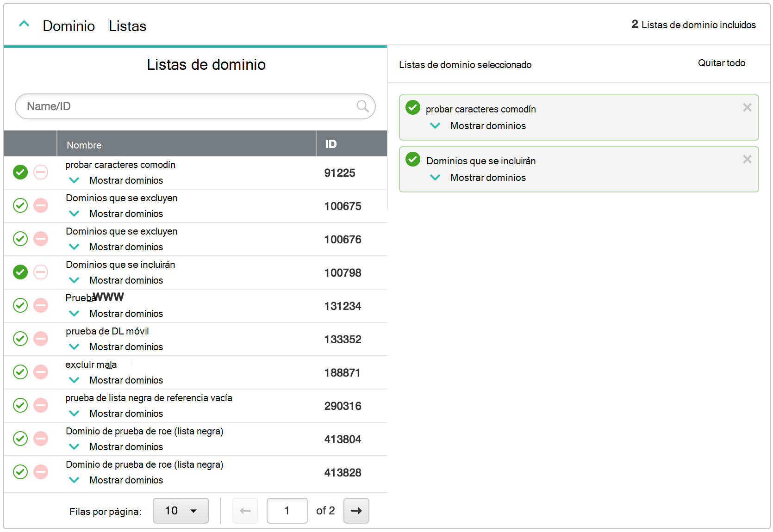Image resolution: width=773 pixels, height=532 pixels.
Task: Show domains in selected probar caracteres comodín card
Action: pyautogui.click(x=478, y=126)
